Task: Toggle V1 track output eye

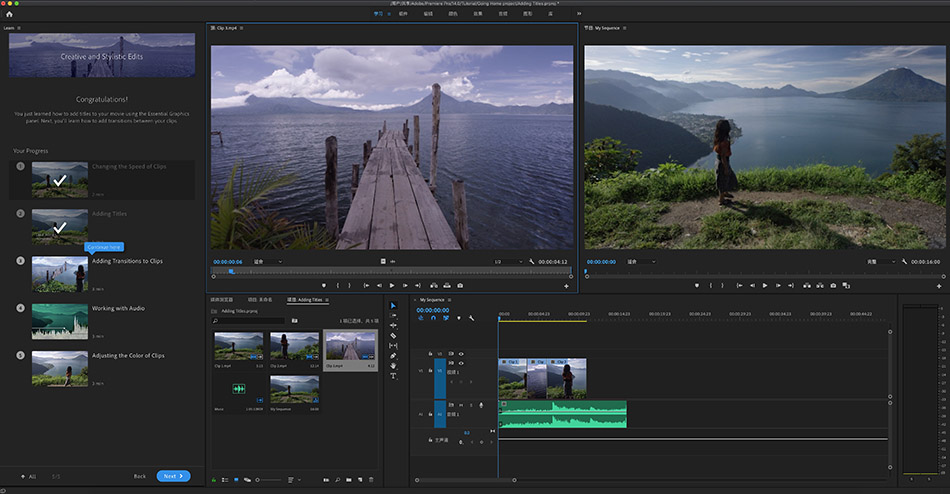Action: [x=461, y=363]
